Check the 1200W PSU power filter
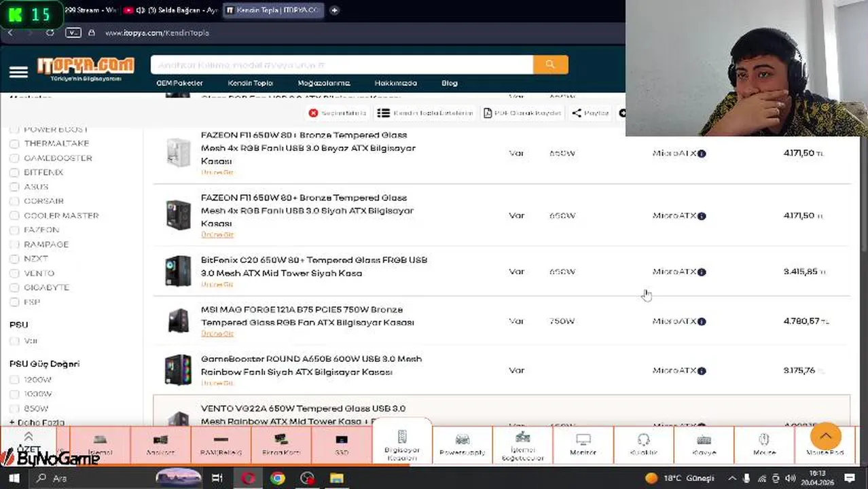Viewport: 868px width, 489px height. pyautogui.click(x=14, y=380)
